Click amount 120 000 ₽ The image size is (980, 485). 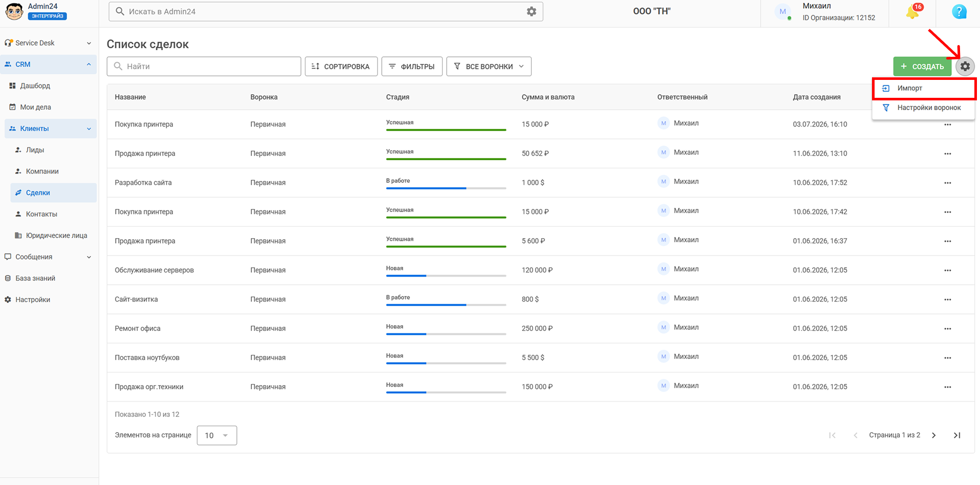tap(537, 270)
